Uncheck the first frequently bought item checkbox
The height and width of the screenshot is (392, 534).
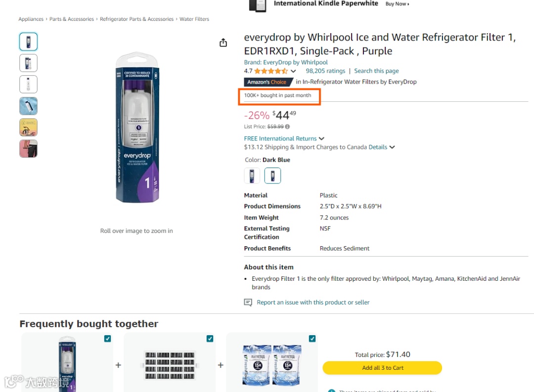click(108, 339)
